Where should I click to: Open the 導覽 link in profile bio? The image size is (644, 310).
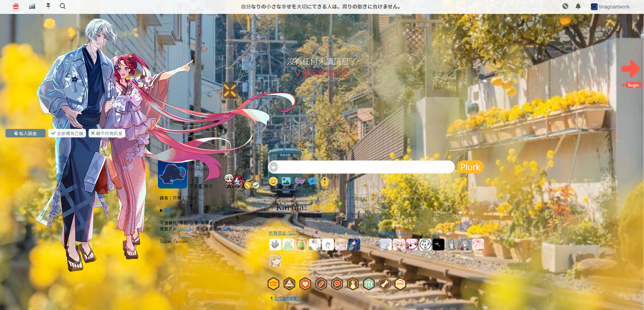pyautogui.click(x=167, y=210)
